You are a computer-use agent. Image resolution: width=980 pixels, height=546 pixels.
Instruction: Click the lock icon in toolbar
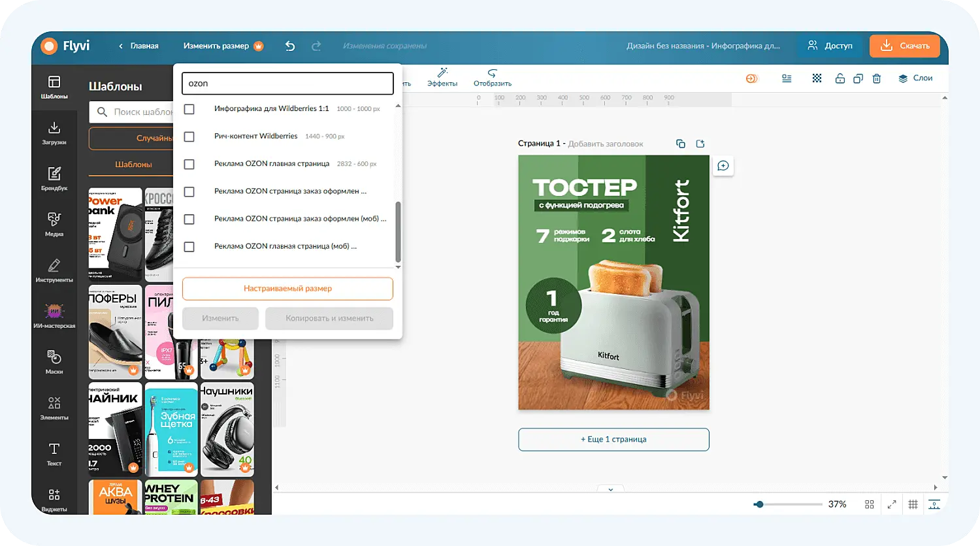(840, 78)
